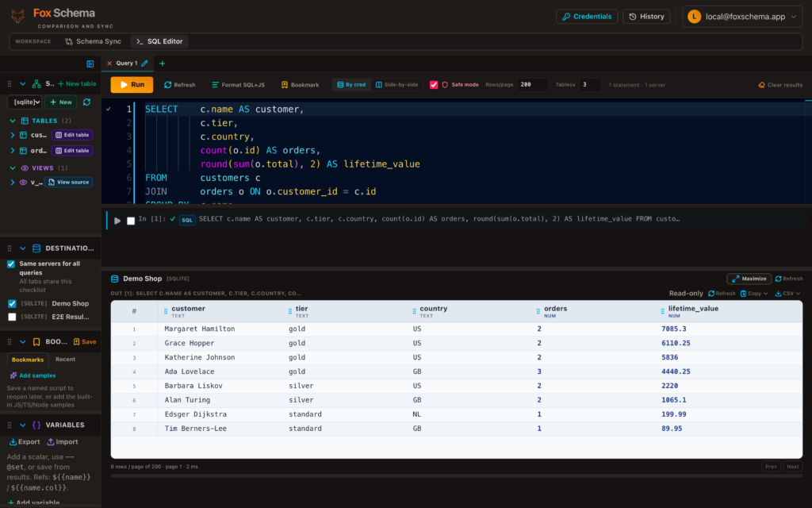Go to Prev results page

771,467
